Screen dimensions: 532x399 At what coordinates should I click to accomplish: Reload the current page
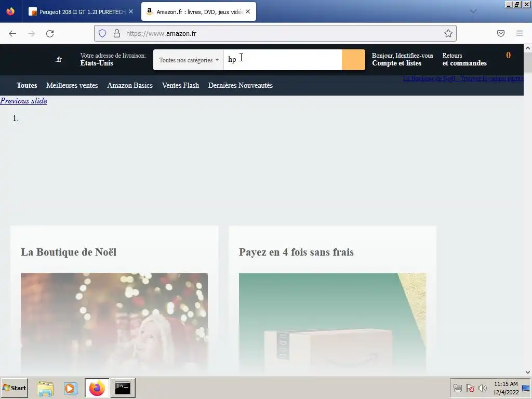click(50, 34)
